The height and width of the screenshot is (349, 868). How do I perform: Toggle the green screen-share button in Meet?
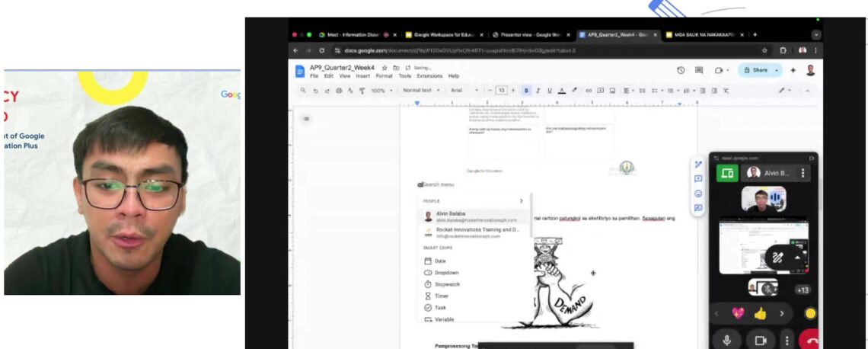(727, 174)
